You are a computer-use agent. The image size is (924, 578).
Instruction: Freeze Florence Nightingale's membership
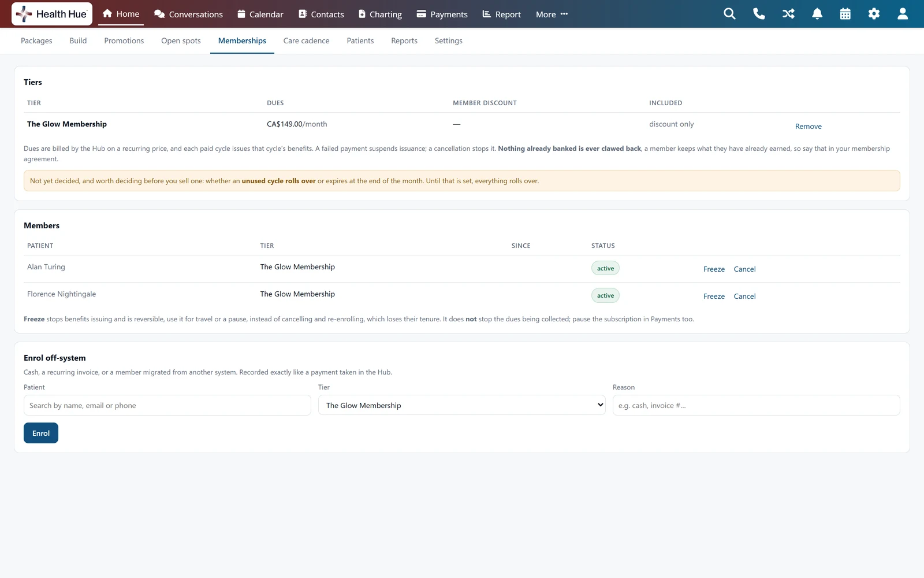tap(714, 297)
